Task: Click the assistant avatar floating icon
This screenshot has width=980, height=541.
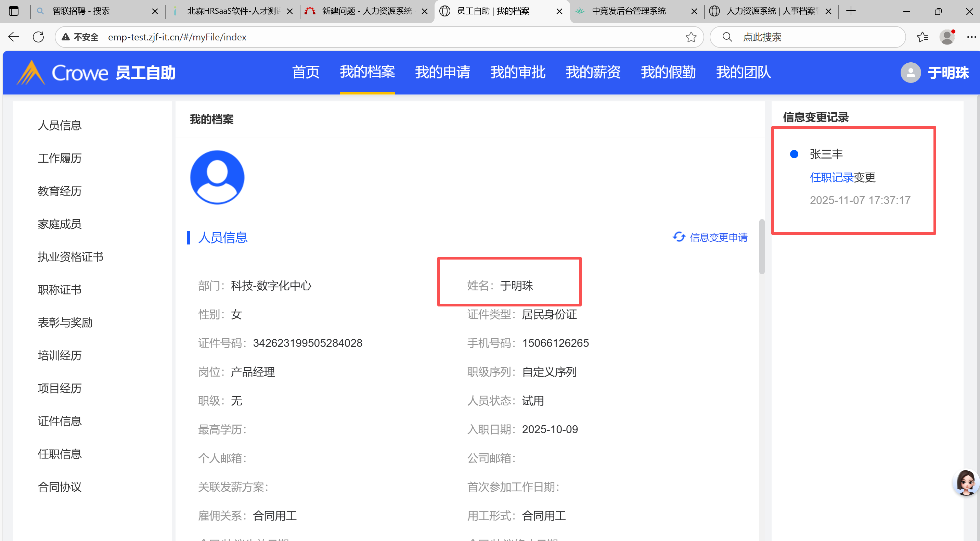Action: point(966,482)
